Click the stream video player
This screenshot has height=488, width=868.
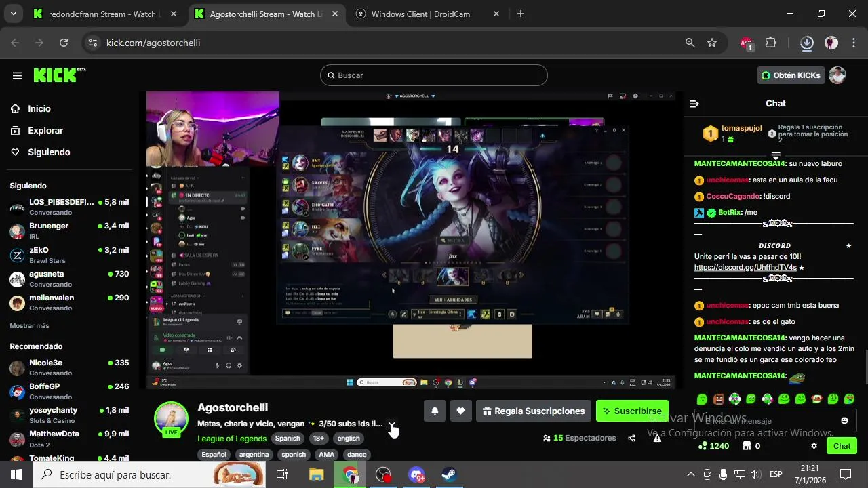click(411, 241)
